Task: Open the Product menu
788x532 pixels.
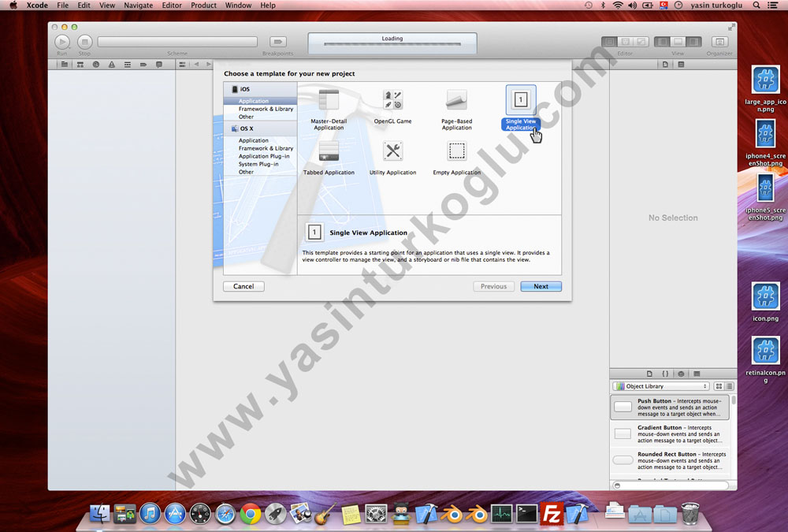Action: [x=203, y=6]
